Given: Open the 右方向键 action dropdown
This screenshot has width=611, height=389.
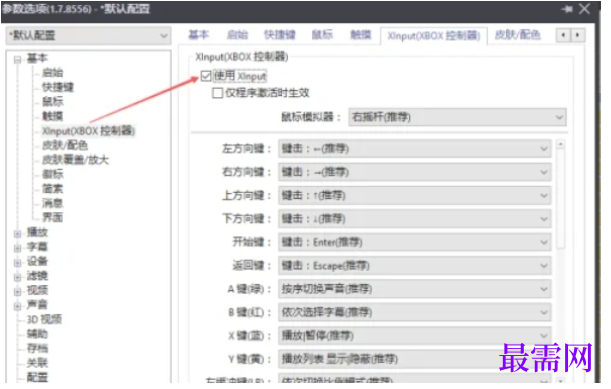Looking at the screenshot, I should (415, 172).
